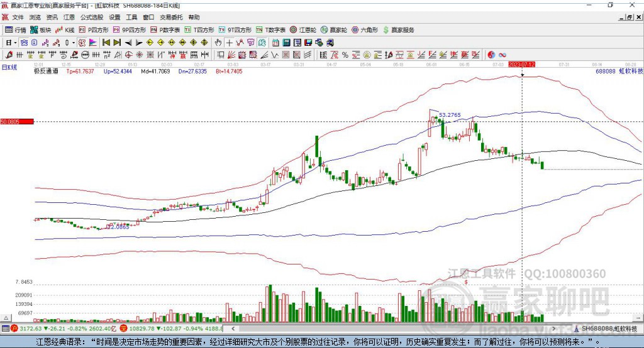
Task: Click the 53.2765 high price annotation
Action: coord(450,115)
